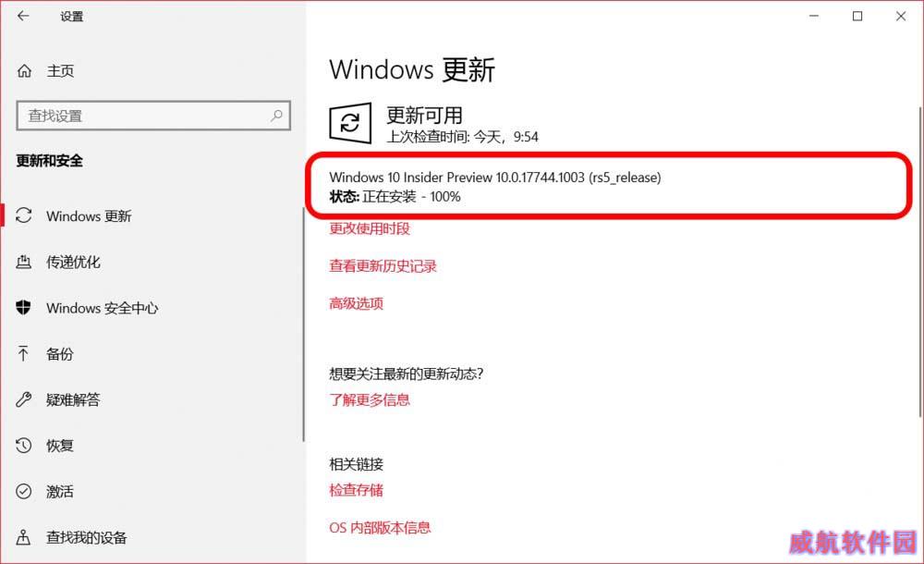Focus the 查找设置 search field
The width and height of the screenshot is (924, 564).
(x=153, y=116)
